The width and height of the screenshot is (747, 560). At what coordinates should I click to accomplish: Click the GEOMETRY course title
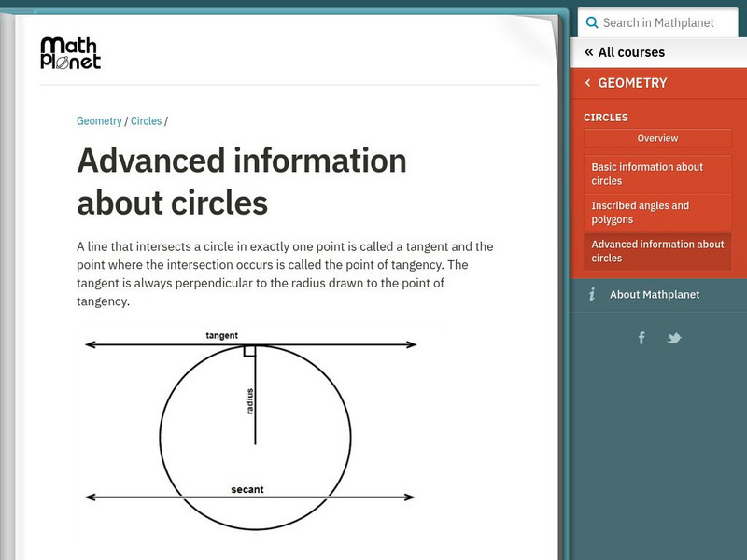[632, 83]
